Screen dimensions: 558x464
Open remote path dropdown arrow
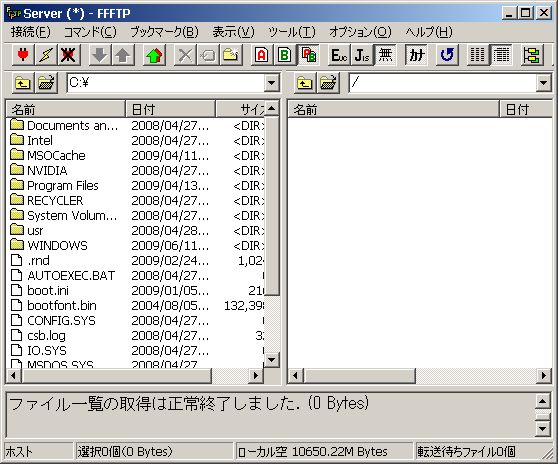click(x=543, y=83)
